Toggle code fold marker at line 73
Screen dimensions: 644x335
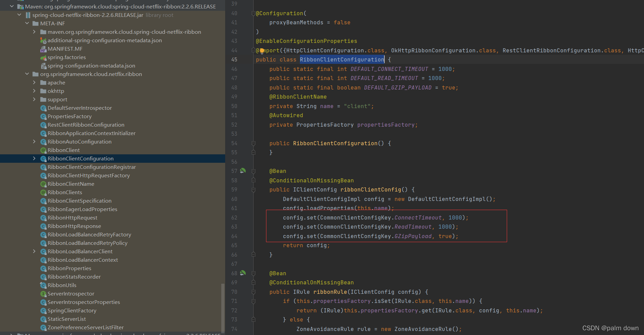tap(253, 319)
